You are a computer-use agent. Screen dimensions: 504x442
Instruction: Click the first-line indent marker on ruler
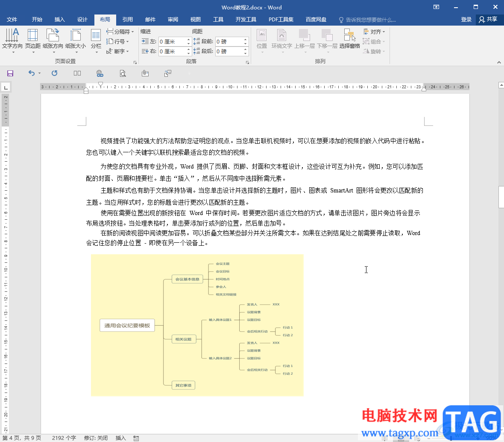(101, 84)
